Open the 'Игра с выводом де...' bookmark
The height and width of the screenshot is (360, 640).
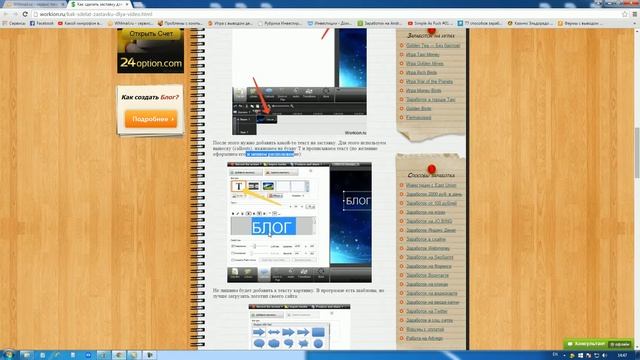pyautogui.click(x=230, y=23)
